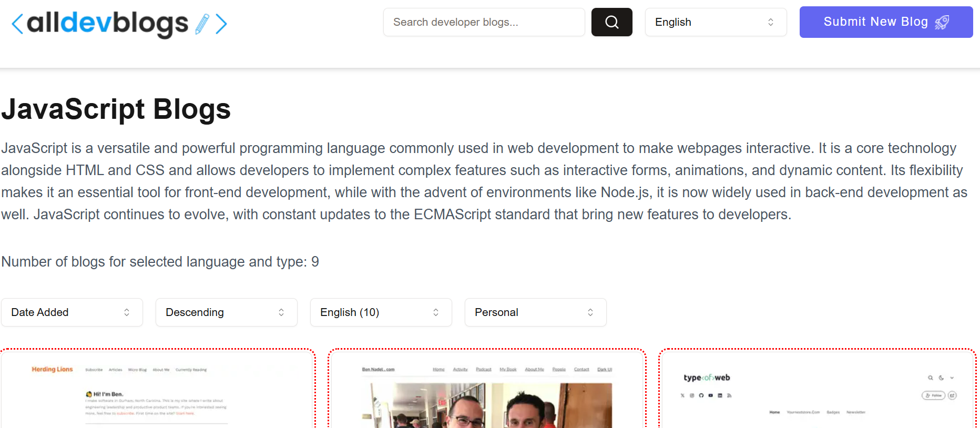Viewport: 980px width, 428px height.
Task: Open the Date Added sort dropdown
Action: [x=72, y=312]
